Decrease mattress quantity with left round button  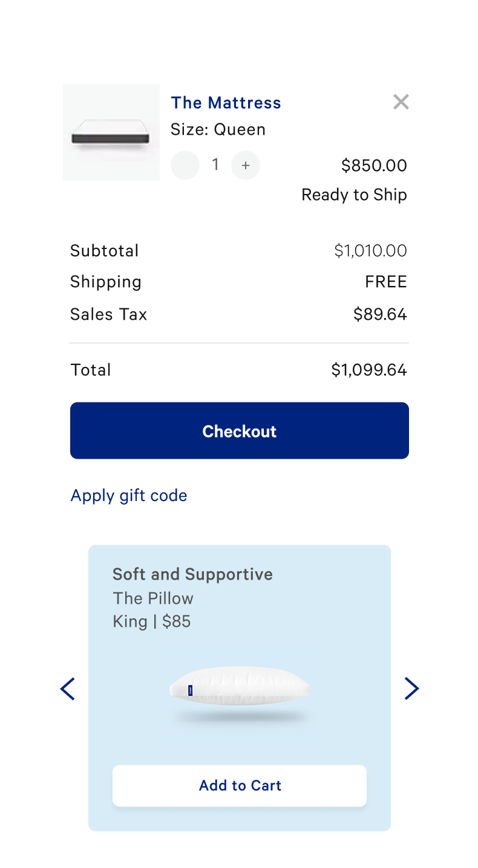click(185, 165)
